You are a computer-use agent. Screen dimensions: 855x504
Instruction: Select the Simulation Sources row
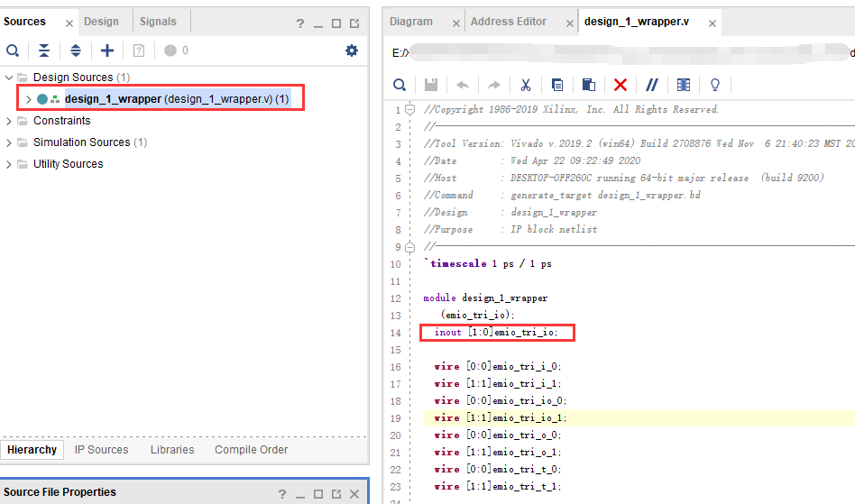click(x=90, y=142)
